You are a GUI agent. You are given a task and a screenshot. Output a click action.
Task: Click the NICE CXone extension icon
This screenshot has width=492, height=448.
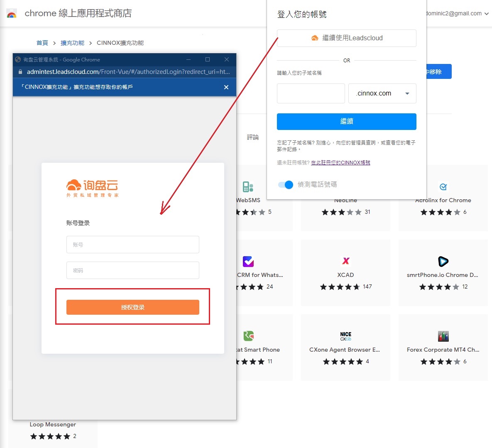(x=346, y=336)
